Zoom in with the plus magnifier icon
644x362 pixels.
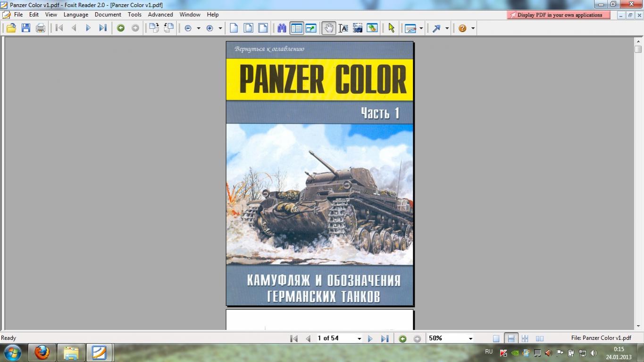point(210,28)
